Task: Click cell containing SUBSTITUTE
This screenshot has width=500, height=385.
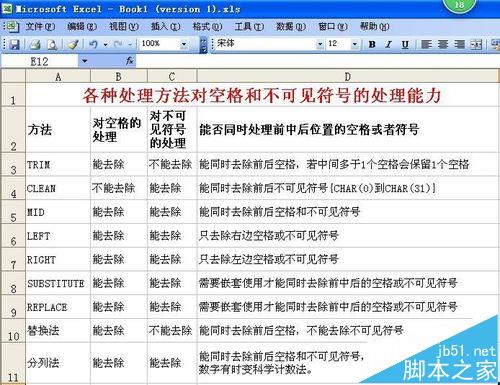Action: click(x=58, y=283)
